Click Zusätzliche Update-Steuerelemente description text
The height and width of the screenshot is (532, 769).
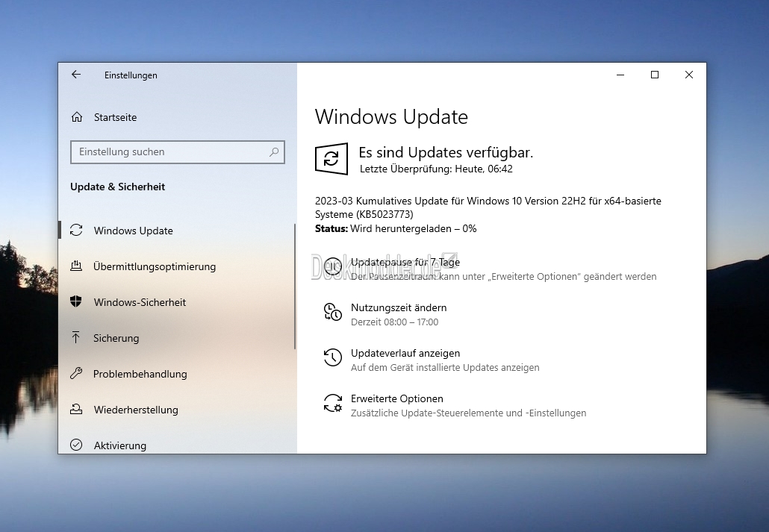pos(468,413)
